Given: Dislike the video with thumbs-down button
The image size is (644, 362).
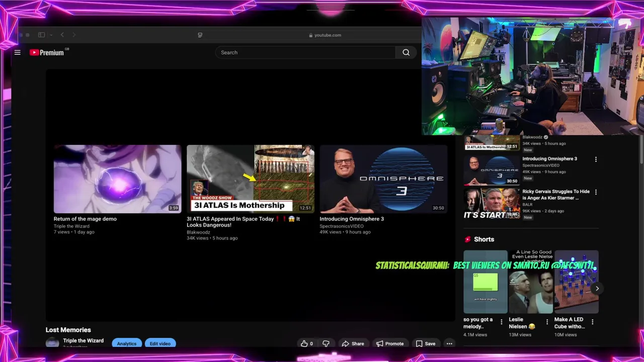Looking at the screenshot, I should click(326, 343).
